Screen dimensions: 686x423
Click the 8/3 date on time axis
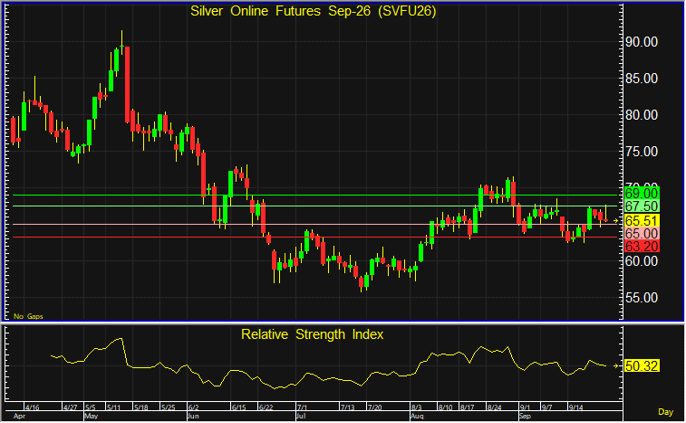(416, 407)
